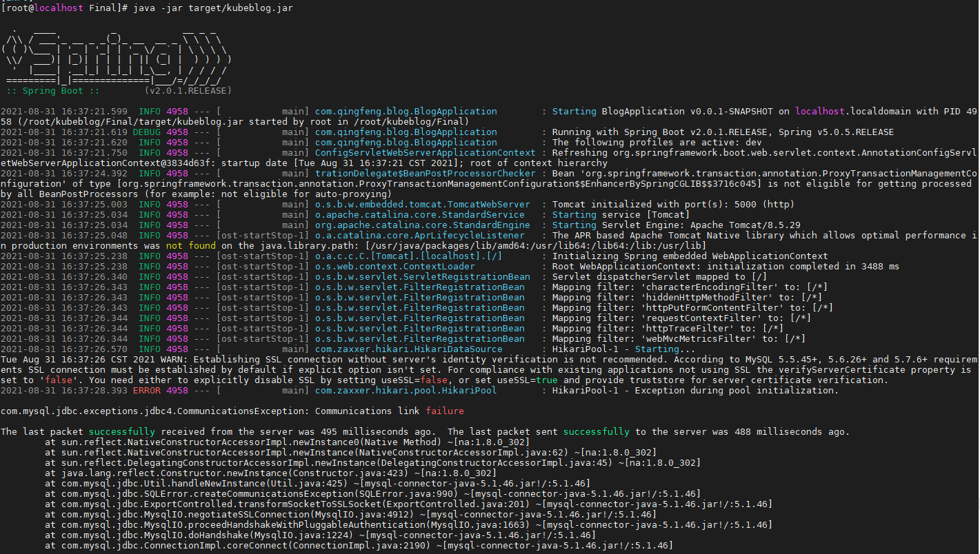Click the 'useSSL=true' option text
Image resolution: width=980 pixels, height=554 pixels.
pyautogui.click(x=527, y=380)
